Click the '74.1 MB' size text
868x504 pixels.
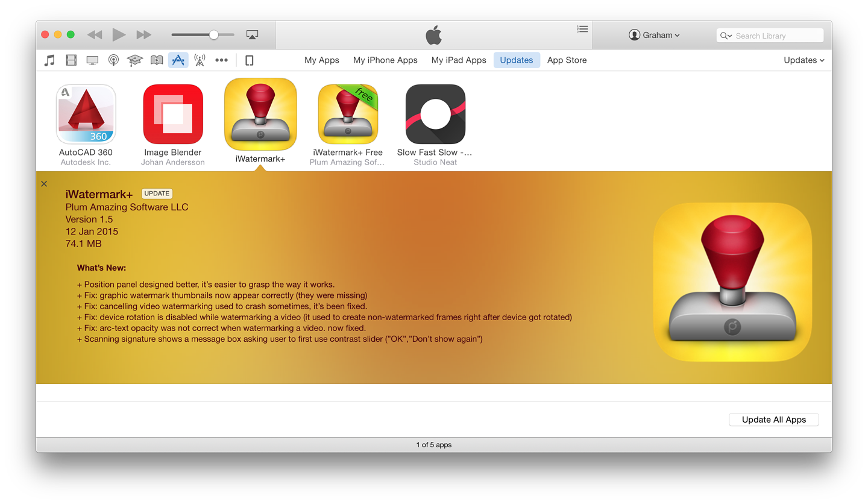[83, 244]
